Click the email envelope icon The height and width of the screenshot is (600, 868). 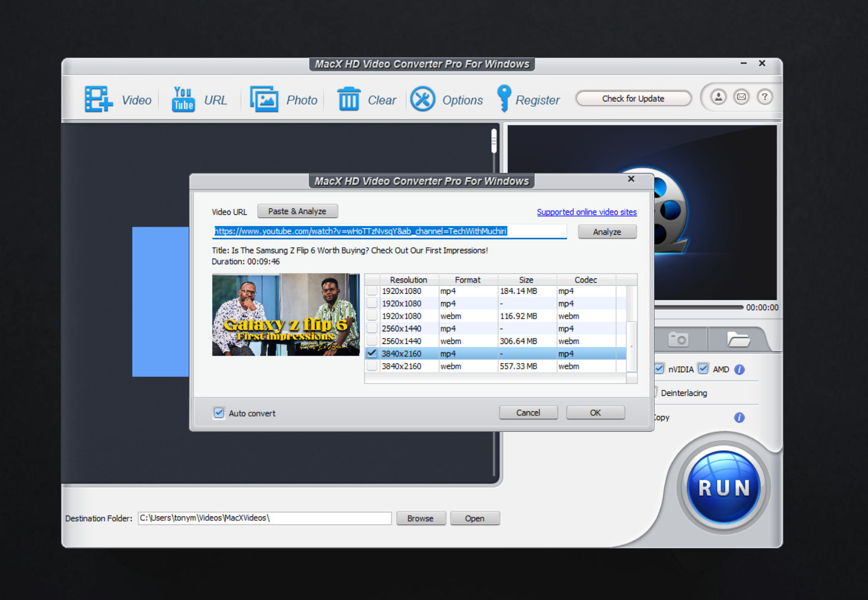click(x=741, y=97)
